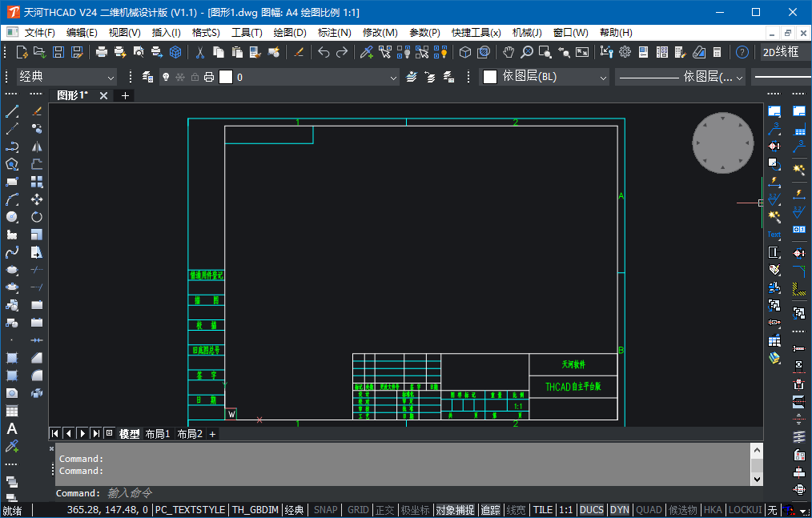
Task: Toggle DYN dynamic input
Action: coord(619,510)
